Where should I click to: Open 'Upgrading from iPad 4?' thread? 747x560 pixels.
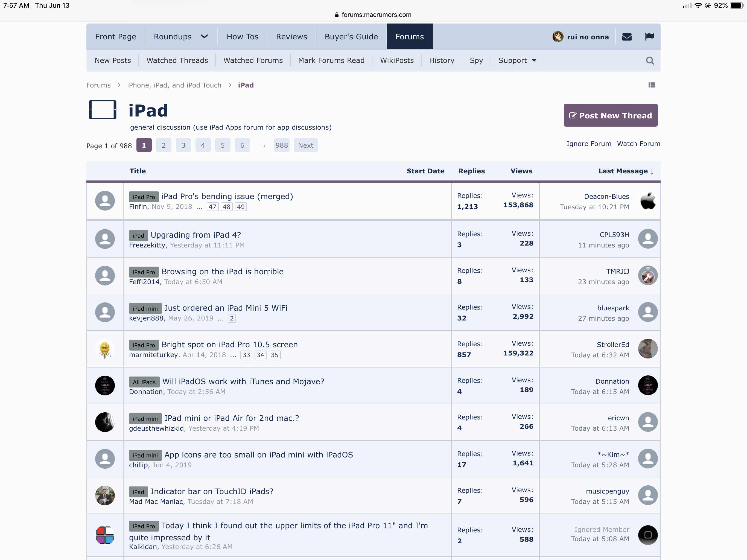[196, 235]
